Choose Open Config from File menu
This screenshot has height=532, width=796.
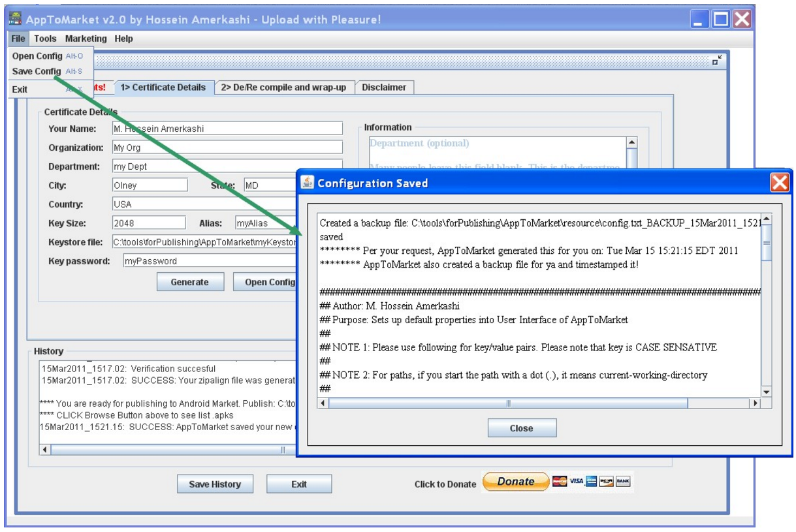pos(51,56)
